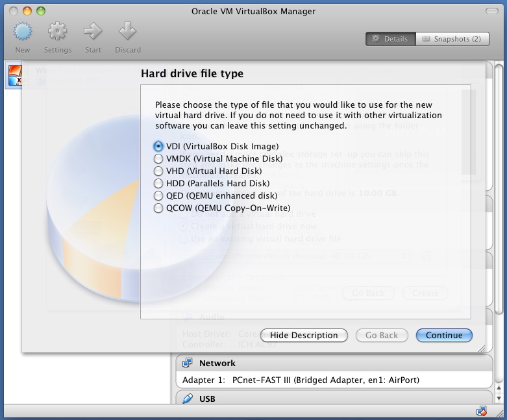
Task: Open Settings gear in toolbar
Action: click(x=58, y=31)
